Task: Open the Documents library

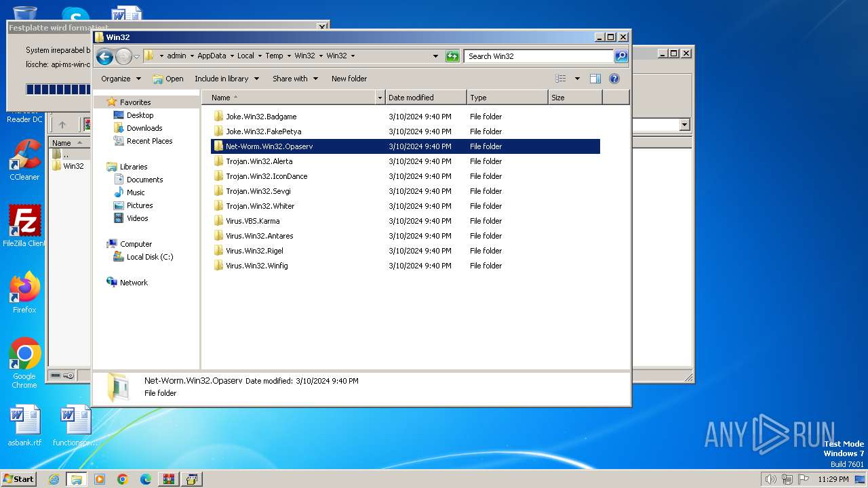Action: [x=144, y=180]
